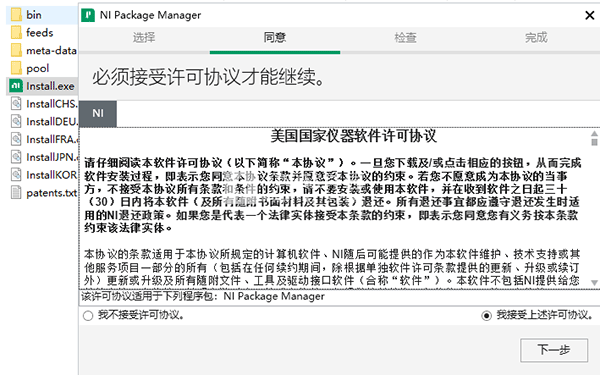Switch to the 同意 step tab
This screenshot has width=600, height=375.
point(275,38)
